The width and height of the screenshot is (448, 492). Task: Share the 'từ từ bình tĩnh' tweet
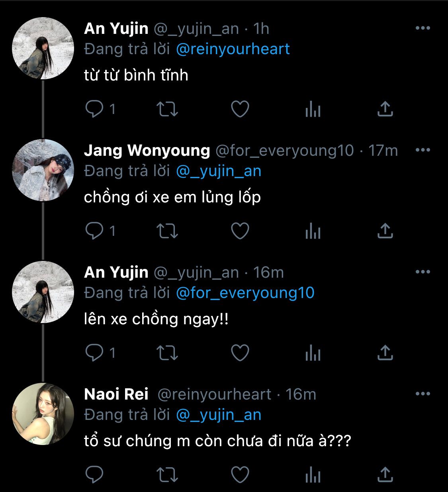(x=385, y=109)
